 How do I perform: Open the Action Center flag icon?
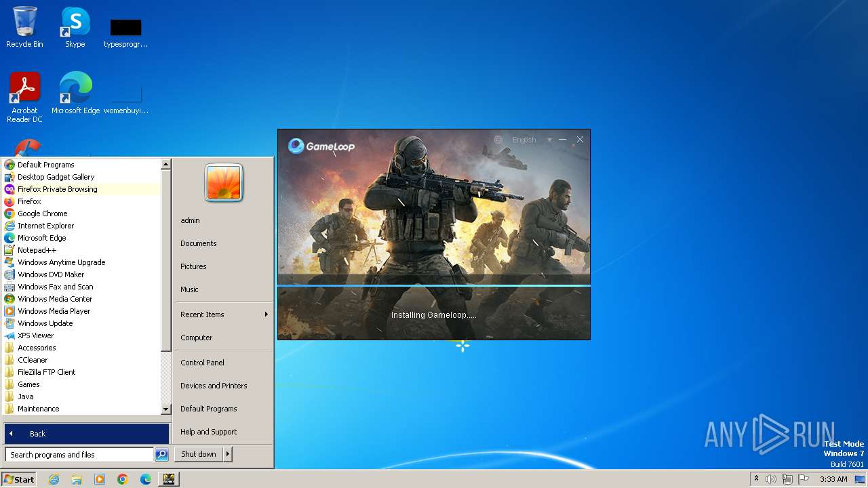804,479
